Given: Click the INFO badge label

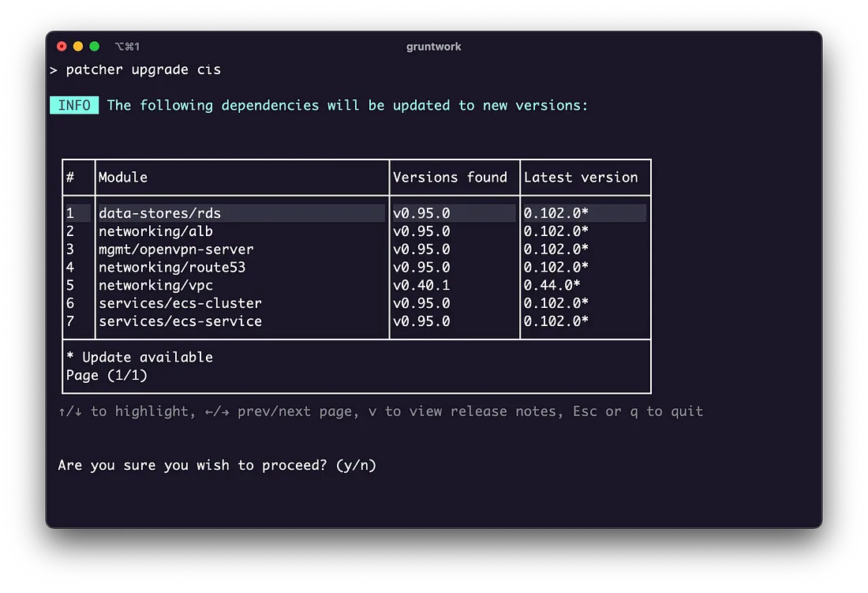Looking at the screenshot, I should [x=74, y=105].
